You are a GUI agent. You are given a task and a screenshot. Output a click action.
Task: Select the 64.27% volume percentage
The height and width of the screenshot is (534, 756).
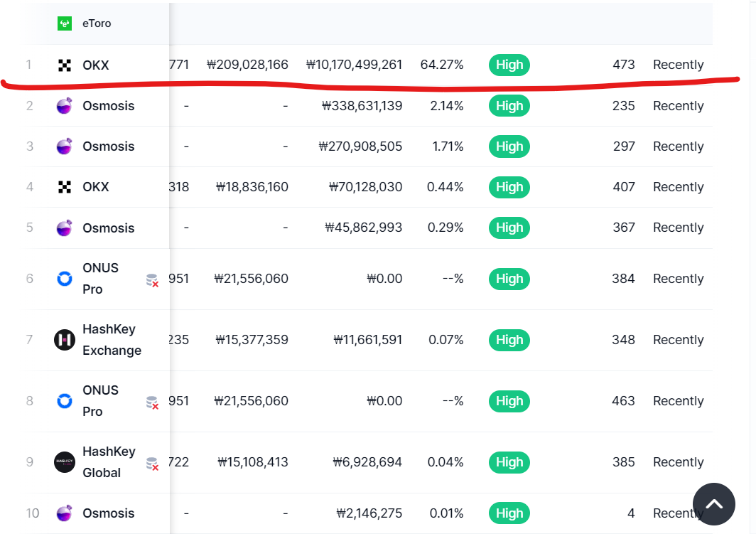click(442, 65)
